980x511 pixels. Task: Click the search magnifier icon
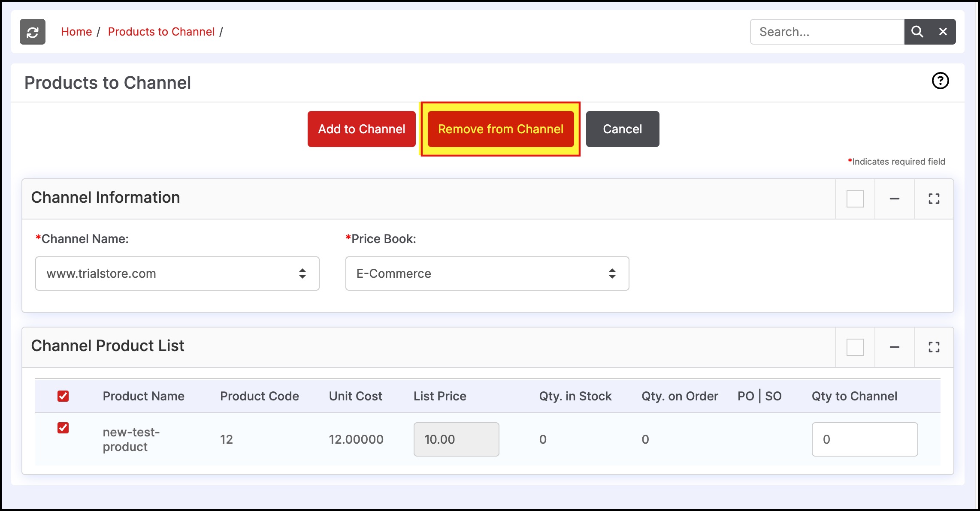[917, 32]
